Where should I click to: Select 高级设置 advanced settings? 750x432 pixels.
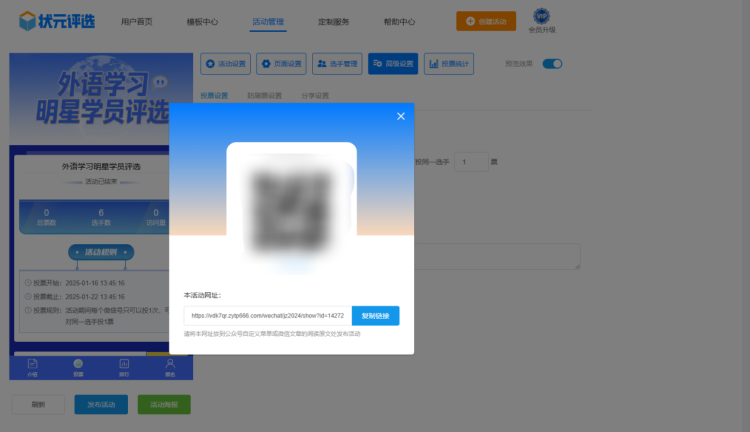pos(393,64)
